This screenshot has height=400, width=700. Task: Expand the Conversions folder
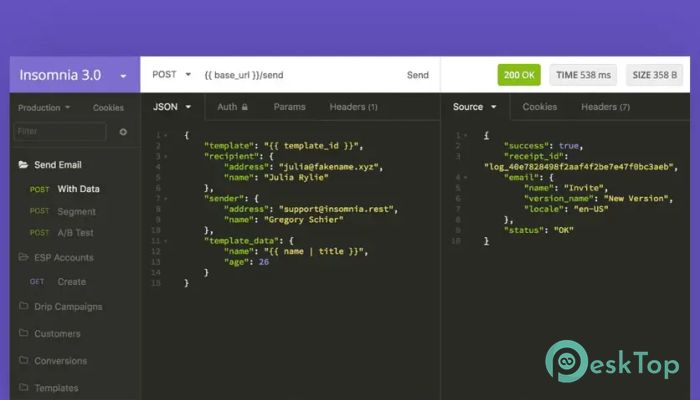pos(61,361)
